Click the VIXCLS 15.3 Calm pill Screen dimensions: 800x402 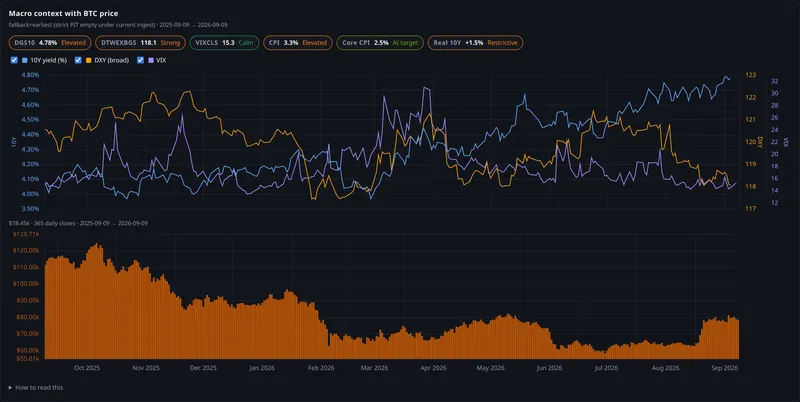click(x=224, y=43)
